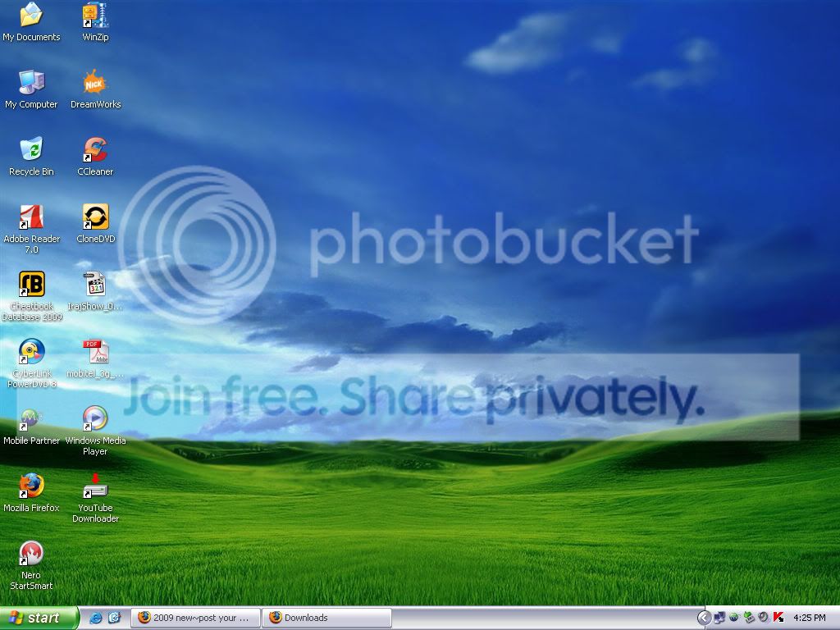The height and width of the screenshot is (630, 840).
Task: Click the Safely Remove Hardware tray icon
Action: (x=749, y=618)
